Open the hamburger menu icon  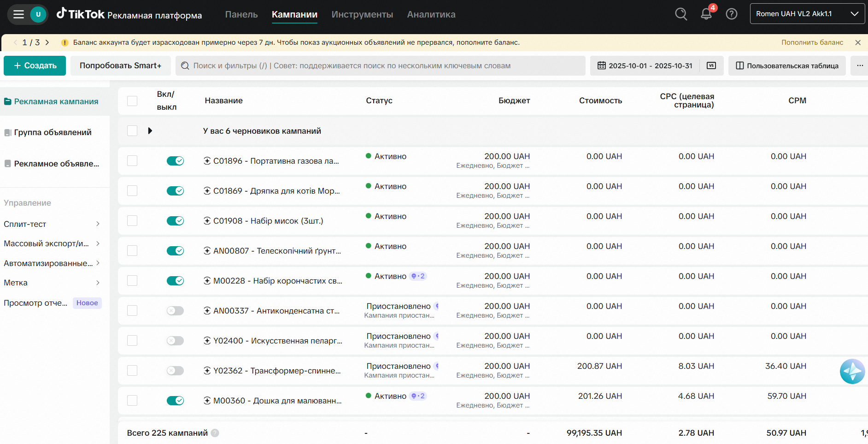(18, 14)
